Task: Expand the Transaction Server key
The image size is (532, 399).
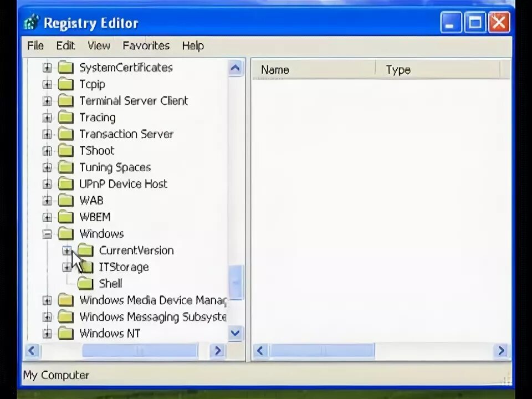Action: point(47,134)
